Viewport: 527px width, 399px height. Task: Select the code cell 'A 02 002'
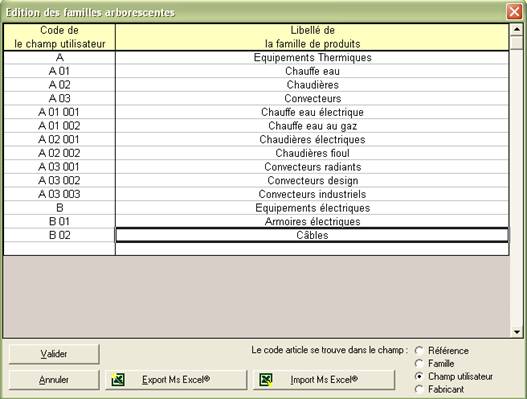click(x=59, y=153)
